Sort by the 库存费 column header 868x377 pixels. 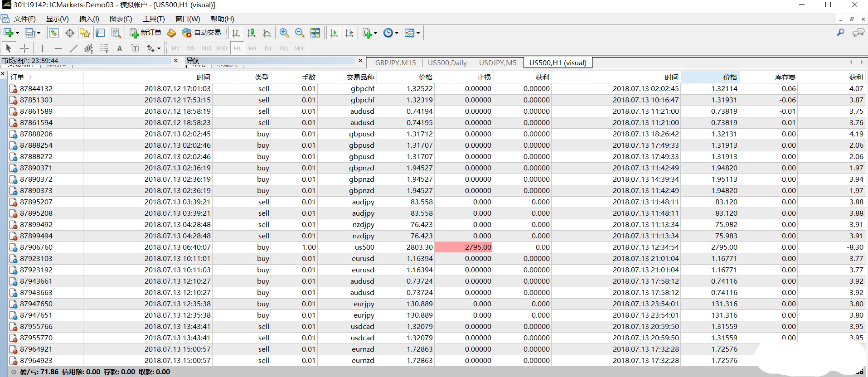(785, 77)
